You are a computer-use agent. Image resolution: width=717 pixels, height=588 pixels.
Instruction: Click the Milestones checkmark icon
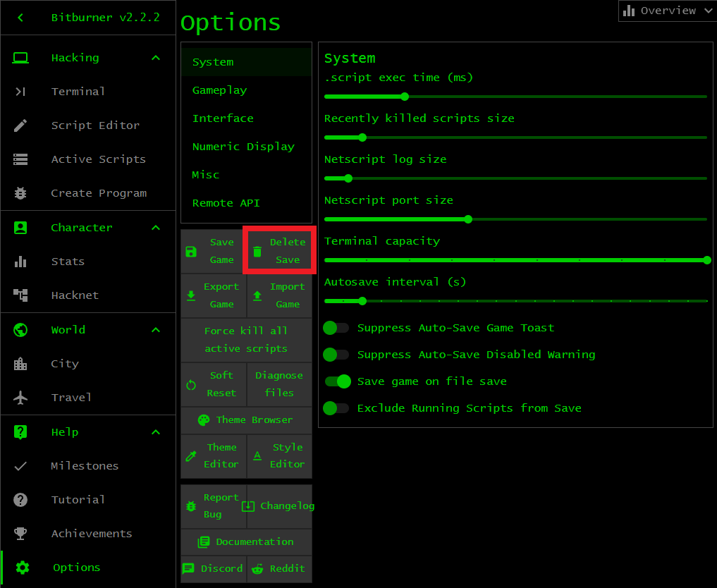pyautogui.click(x=20, y=466)
